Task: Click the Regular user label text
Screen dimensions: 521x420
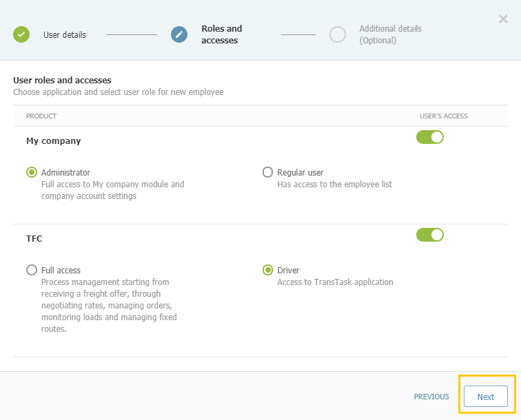Action: [300, 173]
